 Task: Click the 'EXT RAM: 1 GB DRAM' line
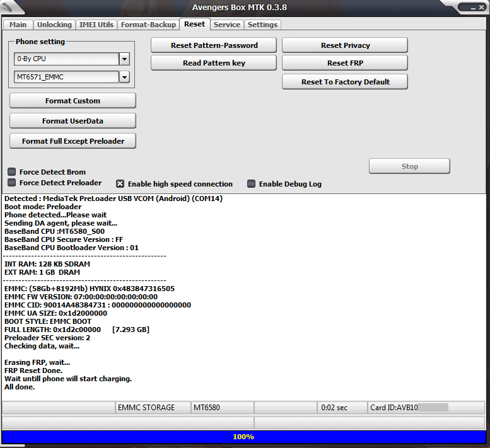pos(42,272)
